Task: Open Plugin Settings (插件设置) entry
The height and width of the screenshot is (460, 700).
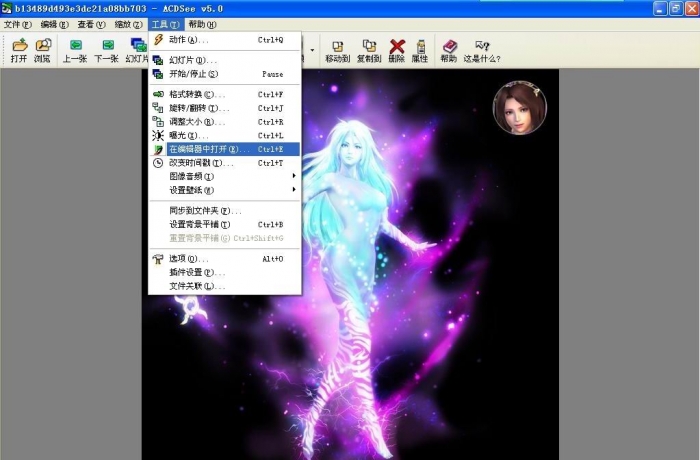Action: 225,272
